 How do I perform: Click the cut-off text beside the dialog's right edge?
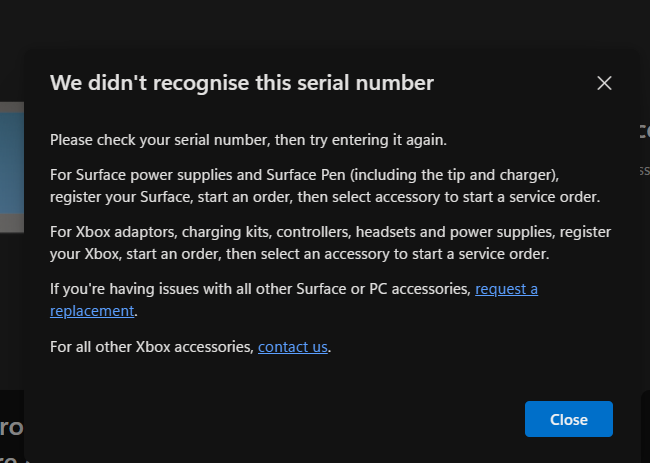tap(643, 130)
